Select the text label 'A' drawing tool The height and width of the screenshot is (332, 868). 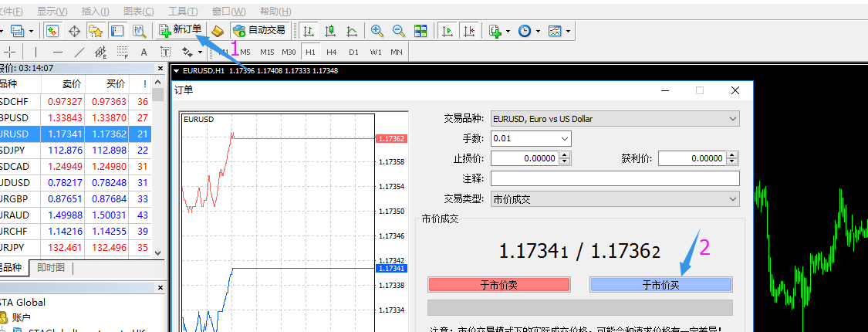click(144, 52)
